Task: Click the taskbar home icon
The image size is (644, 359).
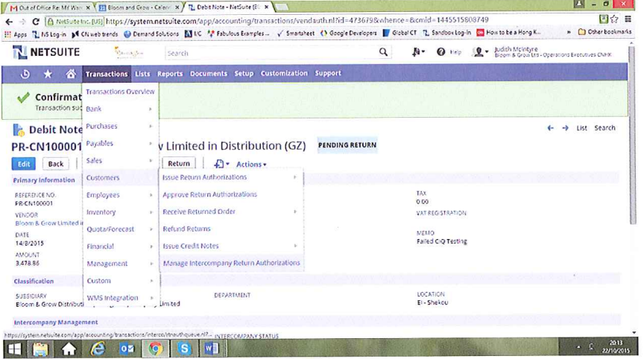Action: pos(69,349)
